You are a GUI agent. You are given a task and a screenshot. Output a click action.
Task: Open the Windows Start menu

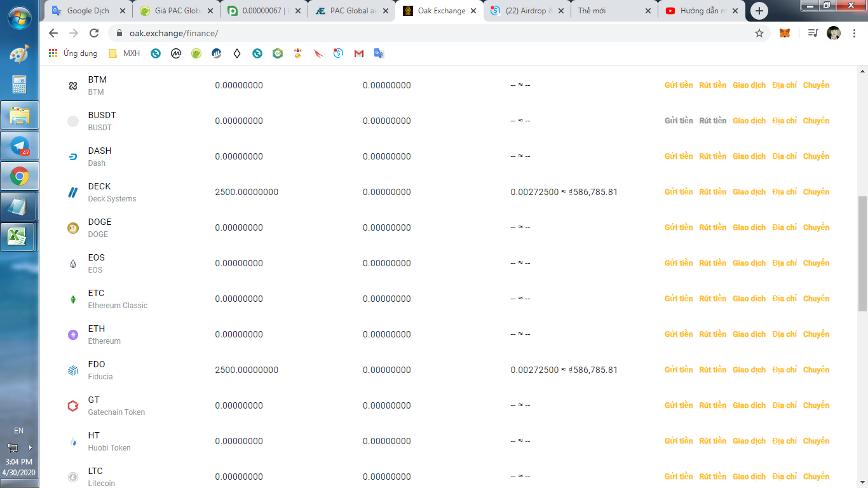pos(20,17)
